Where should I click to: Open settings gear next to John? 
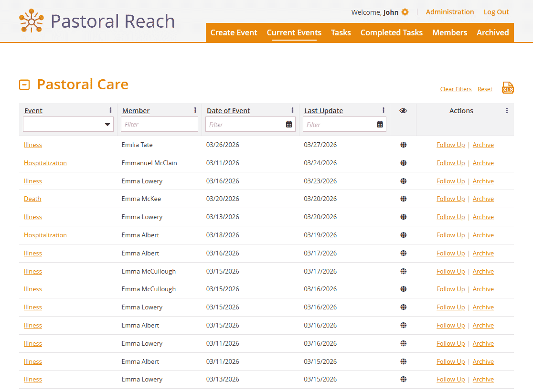tap(405, 12)
